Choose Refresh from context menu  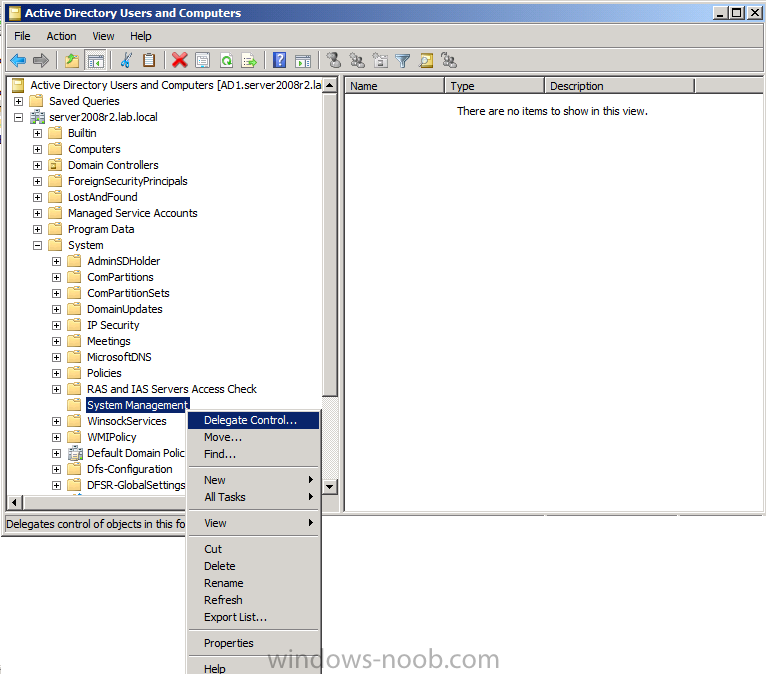[x=254, y=600]
